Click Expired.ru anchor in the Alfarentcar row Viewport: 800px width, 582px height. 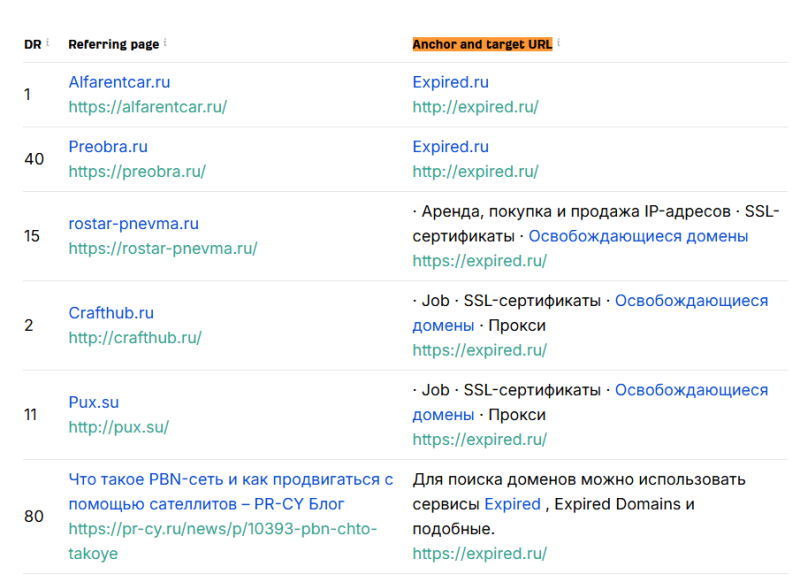coord(450,82)
